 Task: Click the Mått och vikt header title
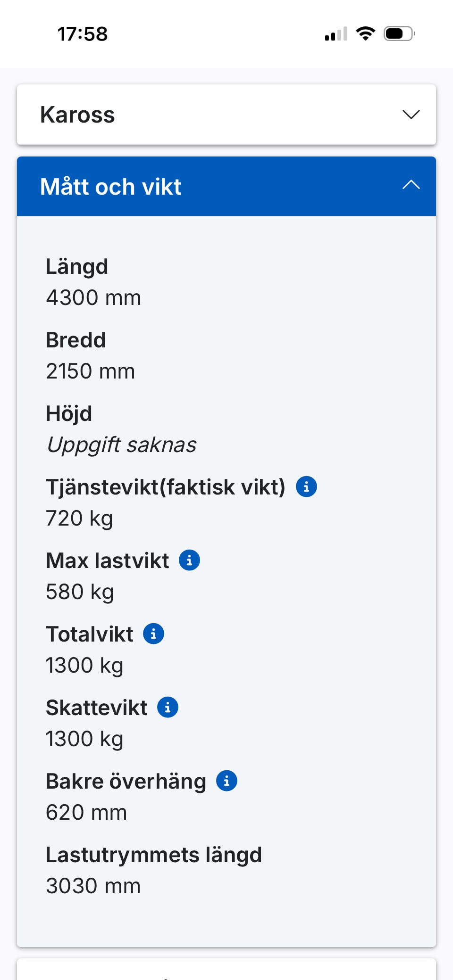[x=111, y=187]
